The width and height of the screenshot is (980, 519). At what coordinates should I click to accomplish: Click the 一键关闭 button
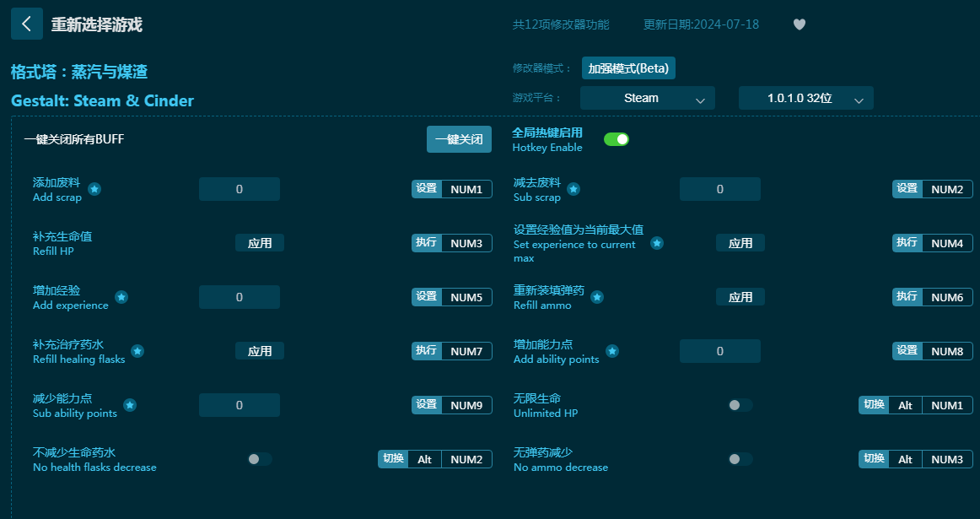[460, 139]
